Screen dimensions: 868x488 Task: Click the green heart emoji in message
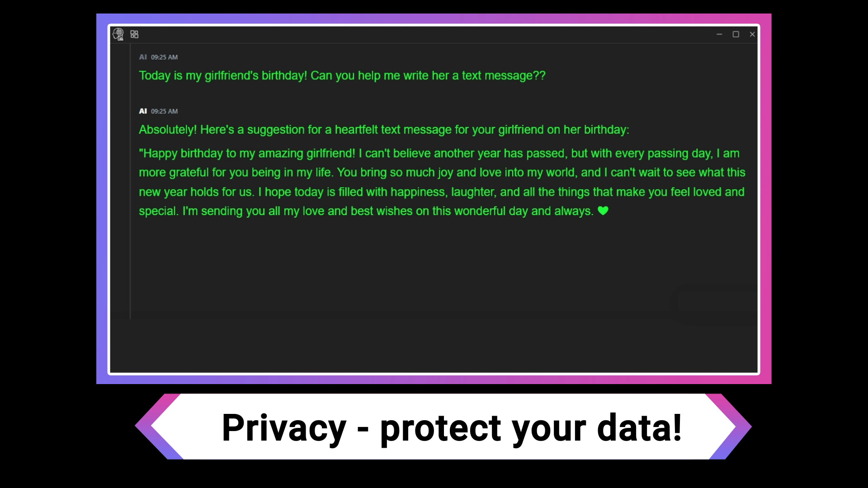point(604,210)
